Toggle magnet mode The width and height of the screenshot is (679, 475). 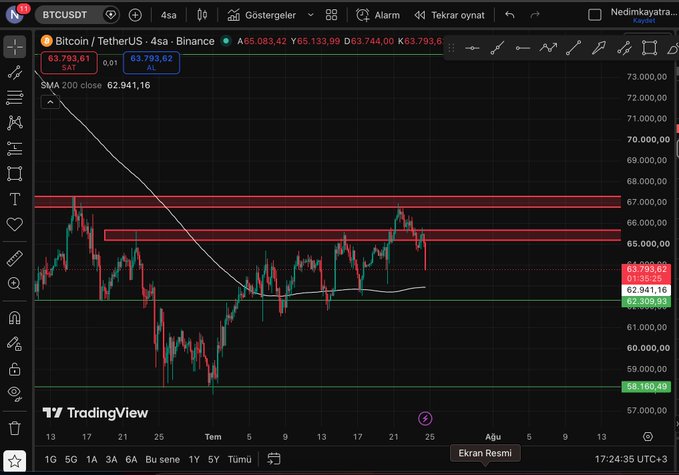click(x=15, y=318)
